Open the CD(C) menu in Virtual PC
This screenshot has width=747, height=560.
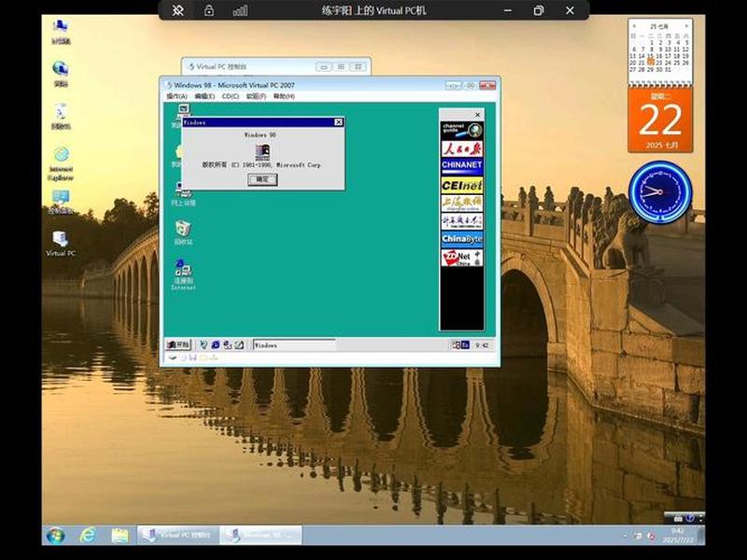[x=231, y=96]
